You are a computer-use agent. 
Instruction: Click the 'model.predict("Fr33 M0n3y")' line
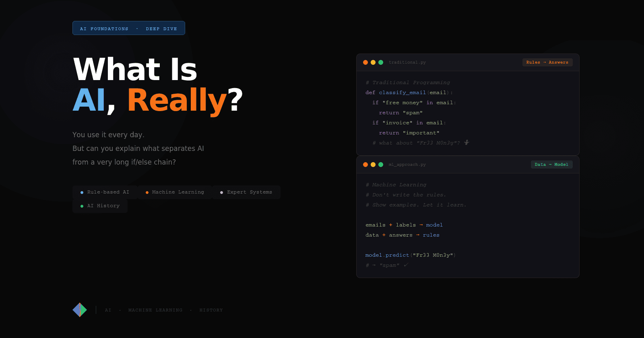[411, 255]
